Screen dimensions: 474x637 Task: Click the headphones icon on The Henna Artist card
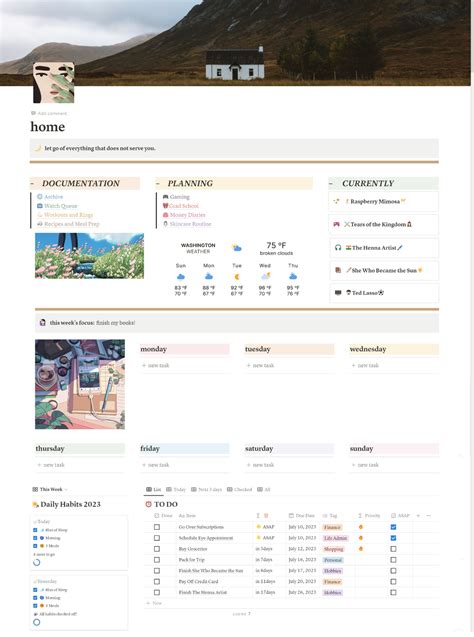(x=338, y=247)
